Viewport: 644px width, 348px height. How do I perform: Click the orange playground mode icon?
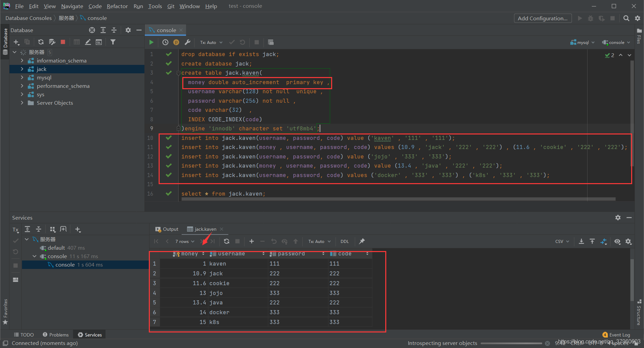click(176, 42)
